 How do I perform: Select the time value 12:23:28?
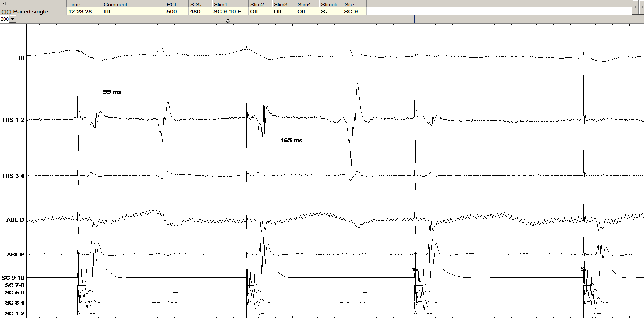pyautogui.click(x=84, y=11)
